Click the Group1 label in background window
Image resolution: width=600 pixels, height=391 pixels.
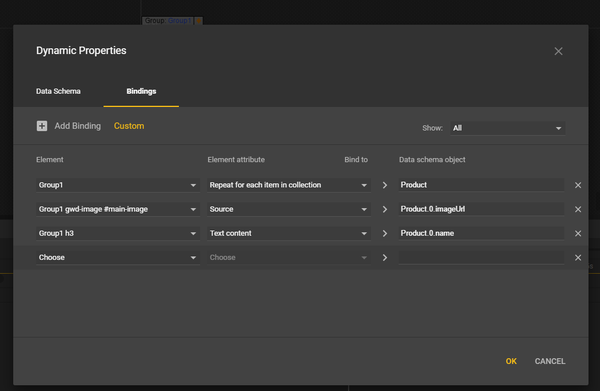coord(179,20)
